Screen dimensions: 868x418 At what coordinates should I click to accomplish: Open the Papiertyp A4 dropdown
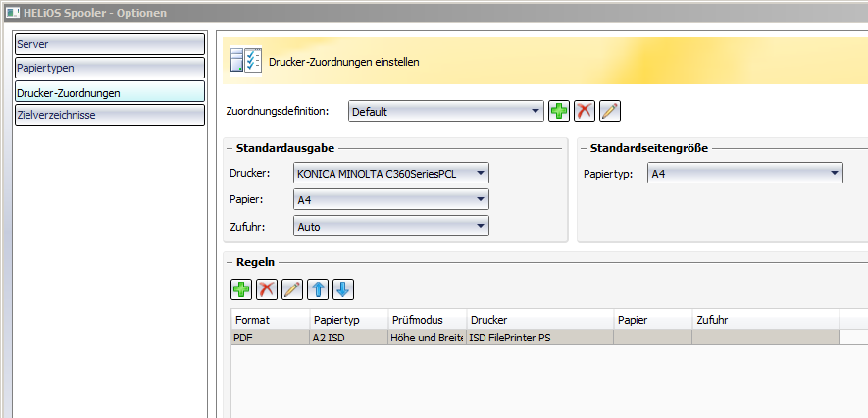tap(745, 174)
